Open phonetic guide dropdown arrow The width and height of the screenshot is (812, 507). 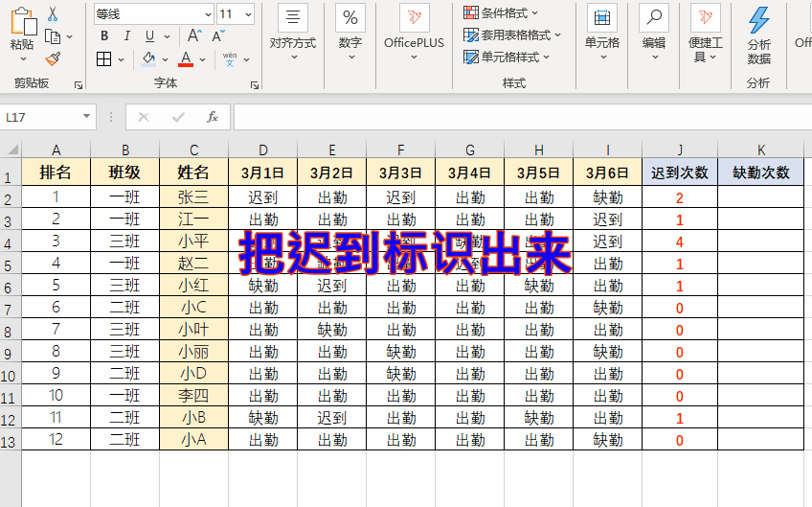coord(246,59)
